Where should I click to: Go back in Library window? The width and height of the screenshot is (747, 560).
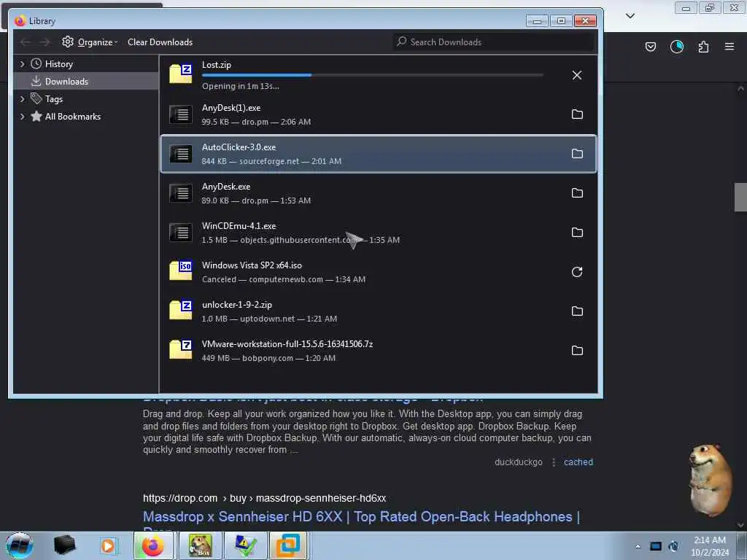(x=26, y=42)
